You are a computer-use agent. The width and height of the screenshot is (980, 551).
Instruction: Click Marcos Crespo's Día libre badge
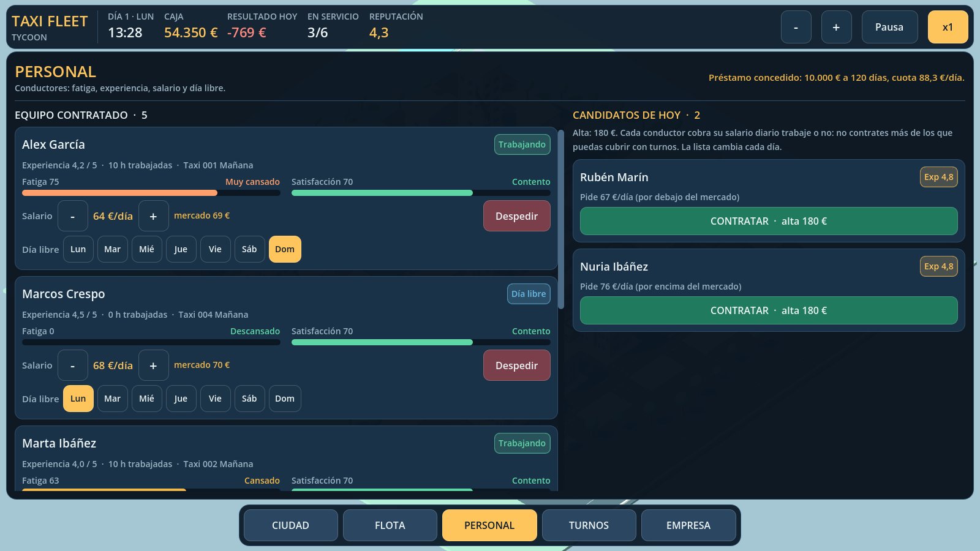pos(529,294)
